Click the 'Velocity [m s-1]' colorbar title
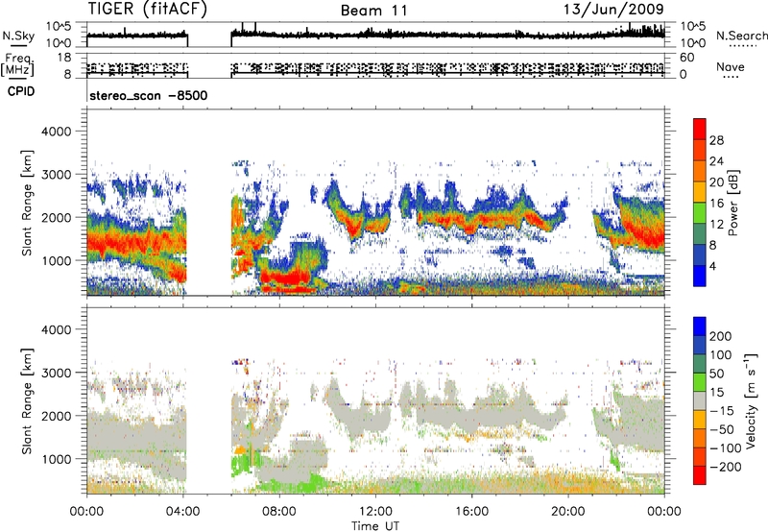768x532 pixels. pos(751,400)
